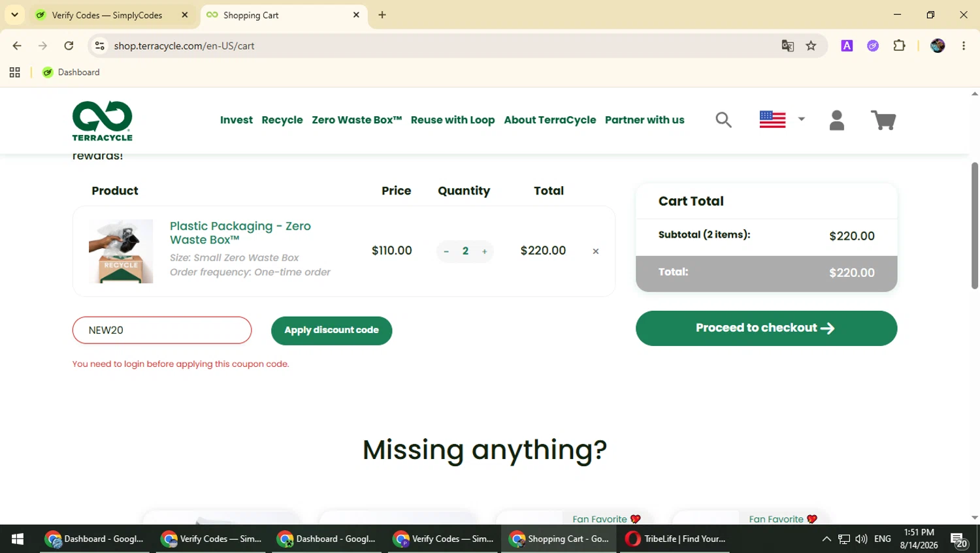Image resolution: width=980 pixels, height=553 pixels.
Task: Go back to previous page
Action: (x=17, y=46)
